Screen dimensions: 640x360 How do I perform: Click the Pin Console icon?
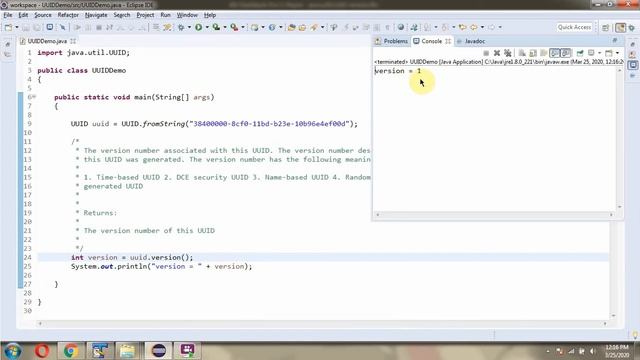pos(580,53)
